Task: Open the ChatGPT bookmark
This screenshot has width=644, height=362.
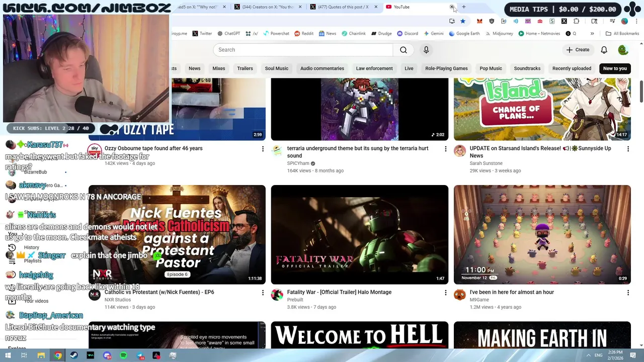Action: coord(228,34)
